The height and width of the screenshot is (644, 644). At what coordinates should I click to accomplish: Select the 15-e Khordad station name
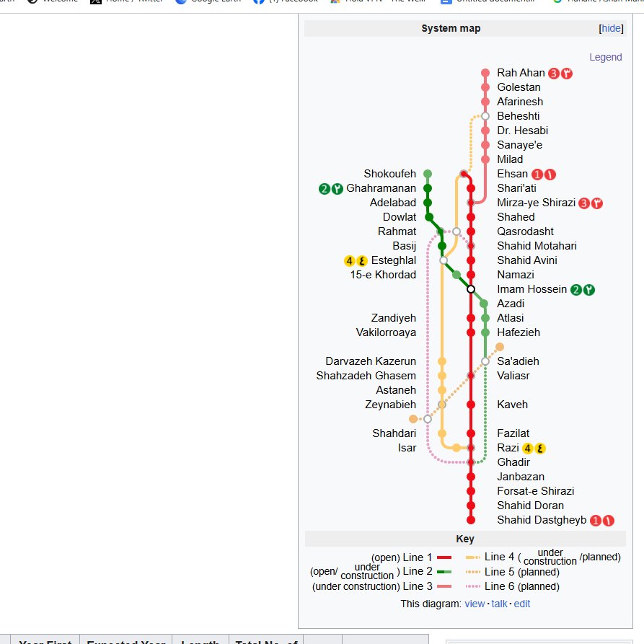(x=383, y=275)
